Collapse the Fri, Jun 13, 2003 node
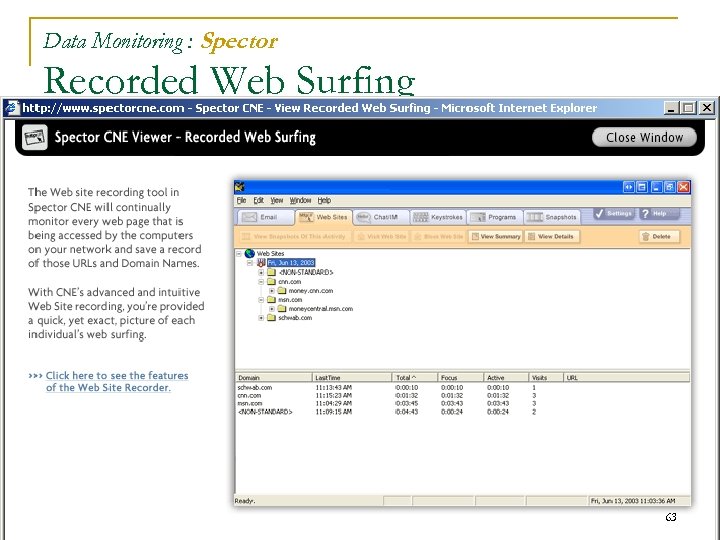The image size is (720, 540). coord(250,263)
